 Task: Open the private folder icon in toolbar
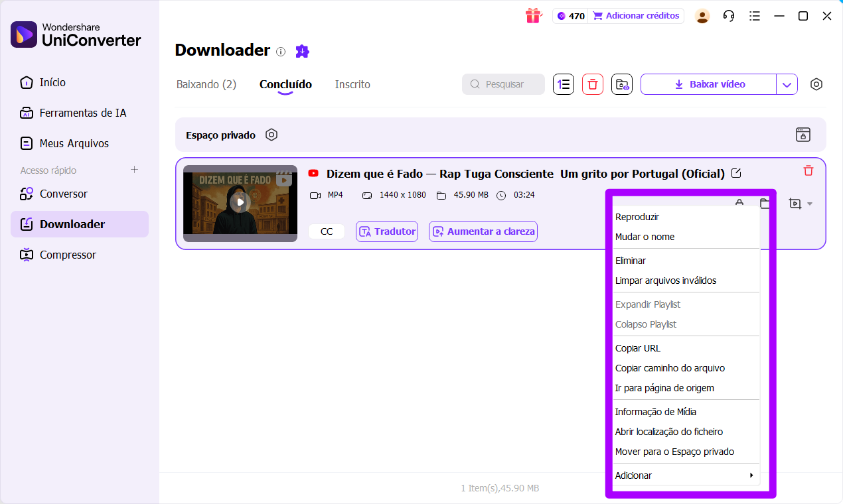(622, 84)
